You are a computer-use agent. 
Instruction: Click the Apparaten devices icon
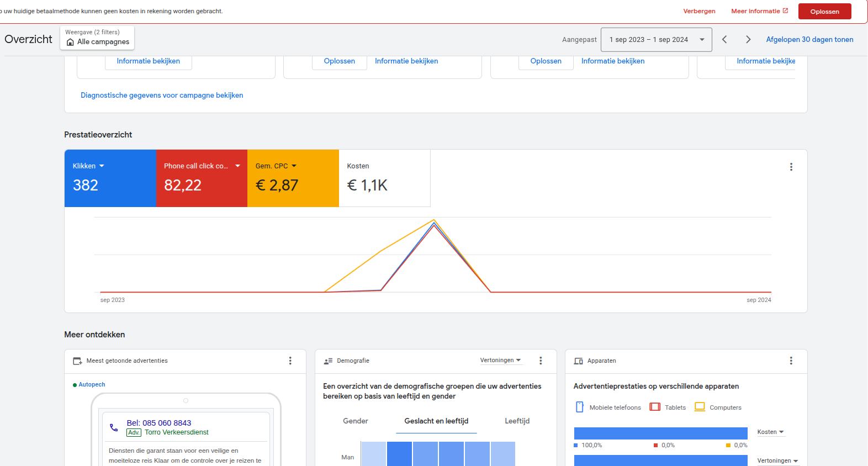579,361
